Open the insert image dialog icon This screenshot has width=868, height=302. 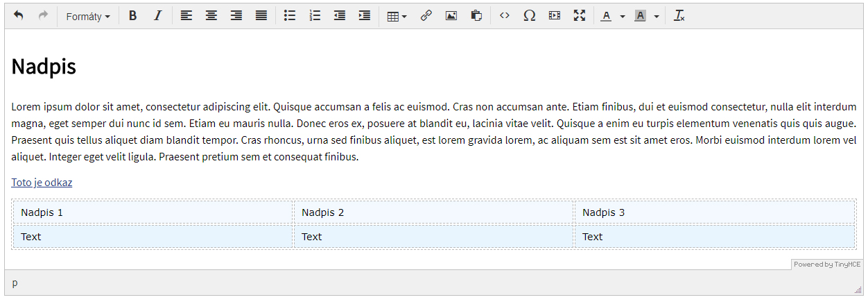451,15
